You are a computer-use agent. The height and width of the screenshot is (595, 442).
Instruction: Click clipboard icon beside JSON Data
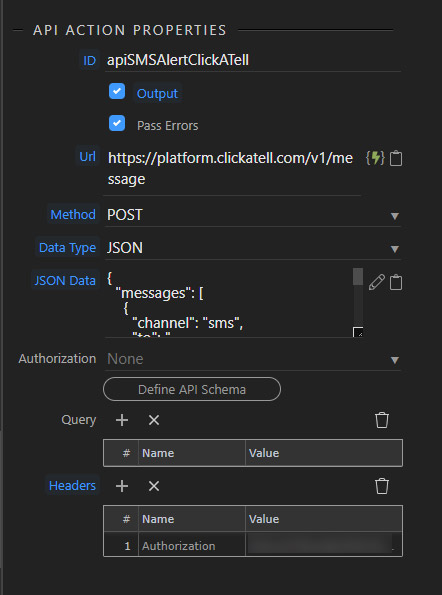[396, 282]
